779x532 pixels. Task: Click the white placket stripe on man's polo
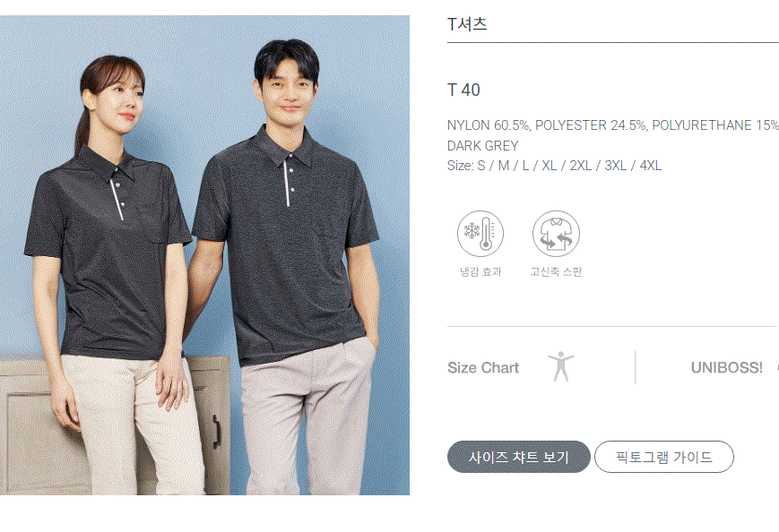287,182
